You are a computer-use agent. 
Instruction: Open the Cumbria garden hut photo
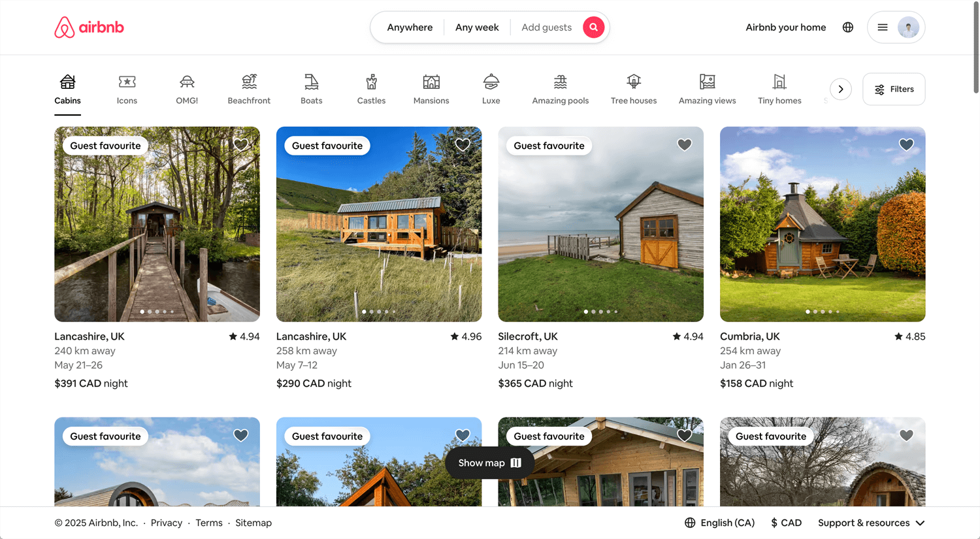tap(823, 224)
